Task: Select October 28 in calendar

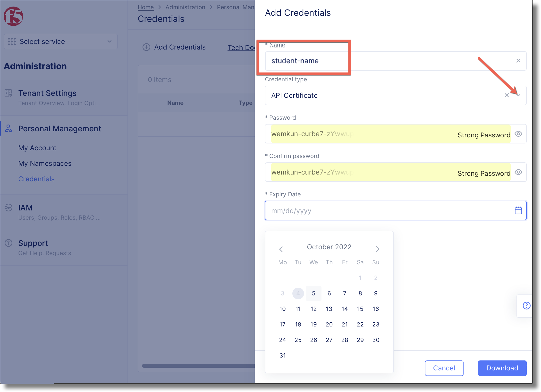Action: pos(345,340)
